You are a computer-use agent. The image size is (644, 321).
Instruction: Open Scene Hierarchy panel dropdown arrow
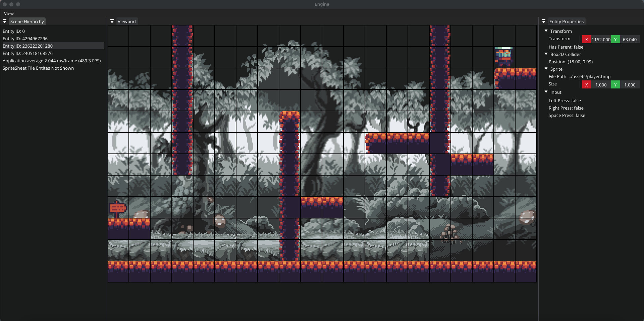[5, 21]
